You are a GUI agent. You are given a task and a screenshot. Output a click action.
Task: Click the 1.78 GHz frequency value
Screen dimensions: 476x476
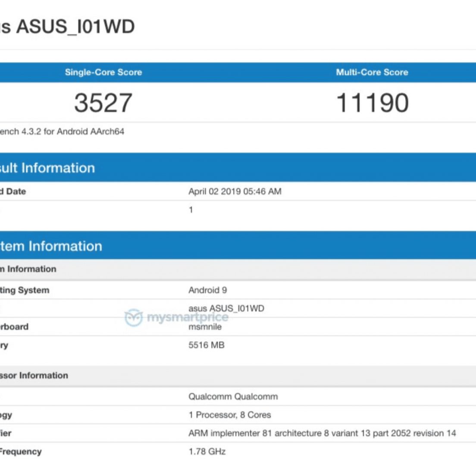tap(207, 451)
